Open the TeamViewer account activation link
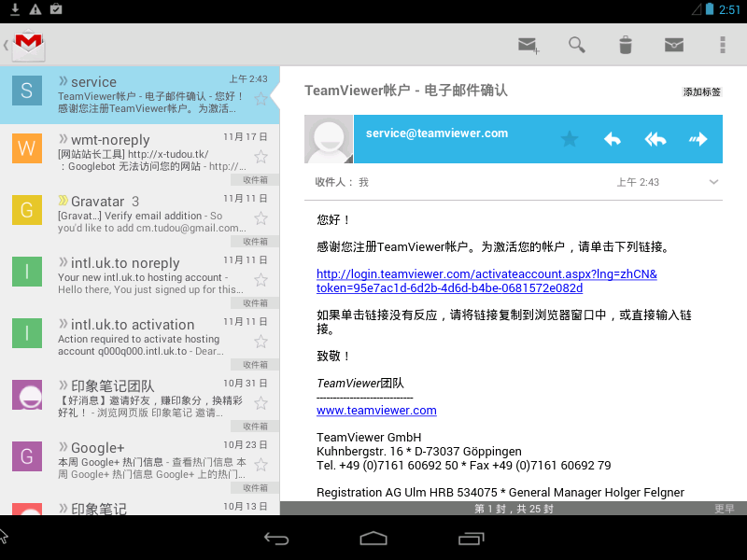Image resolution: width=747 pixels, height=560 pixels. coord(486,281)
